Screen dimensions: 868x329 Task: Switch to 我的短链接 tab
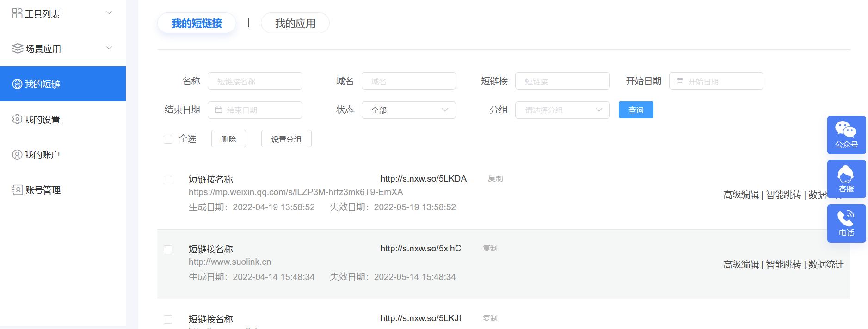coord(197,23)
